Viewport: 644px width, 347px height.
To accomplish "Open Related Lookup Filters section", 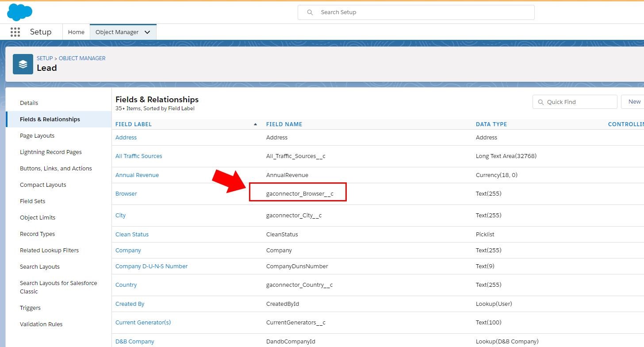I will 49,251.
